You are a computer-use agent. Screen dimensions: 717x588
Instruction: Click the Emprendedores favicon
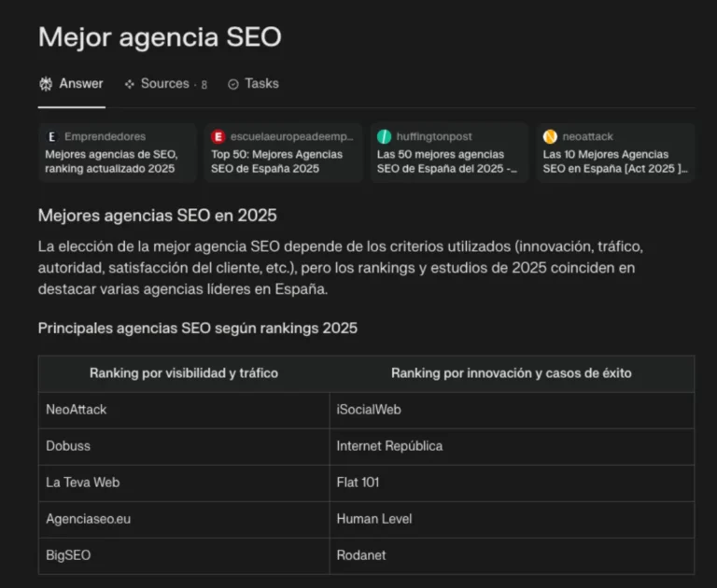pos(52,136)
